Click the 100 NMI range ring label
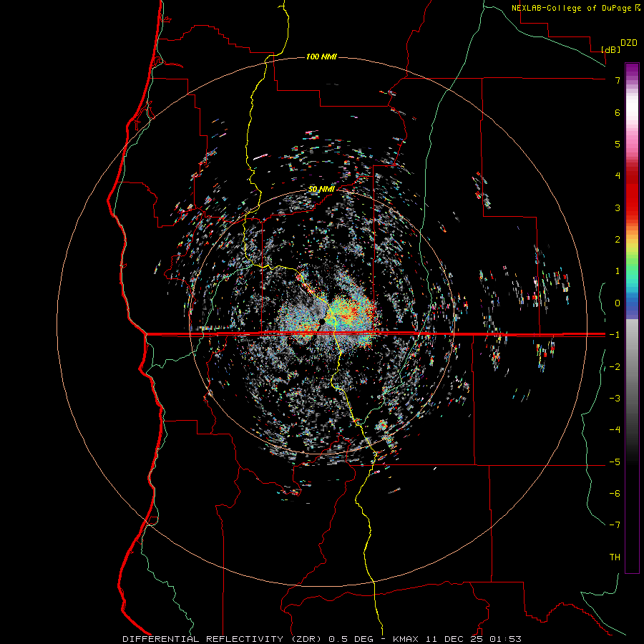Screen dimensions: 644x644 (x=321, y=57)
